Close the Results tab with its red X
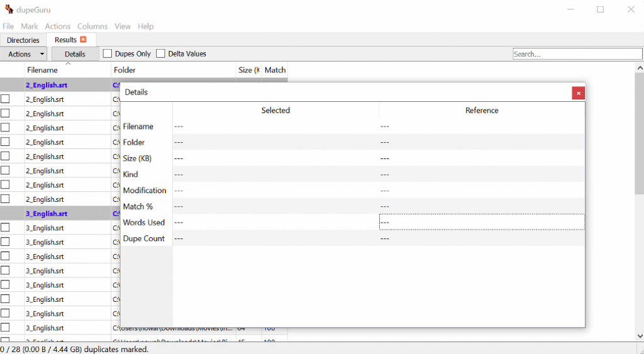Viewport: 644px width, 354px height. tap(84, 40)
